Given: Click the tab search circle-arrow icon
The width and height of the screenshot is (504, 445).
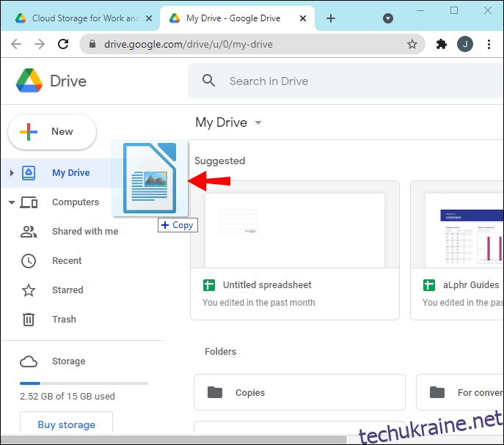Looking at the screenshot, I should [x=388, y=18].
